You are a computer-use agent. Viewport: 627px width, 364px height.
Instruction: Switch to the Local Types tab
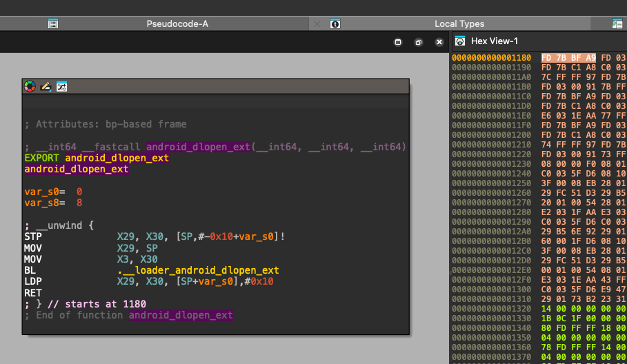pos(459,23)
